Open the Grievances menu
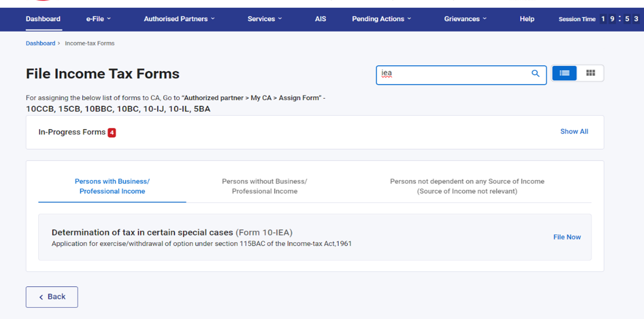Viewport: 644px width, 319px height. [x=465, y=19]
